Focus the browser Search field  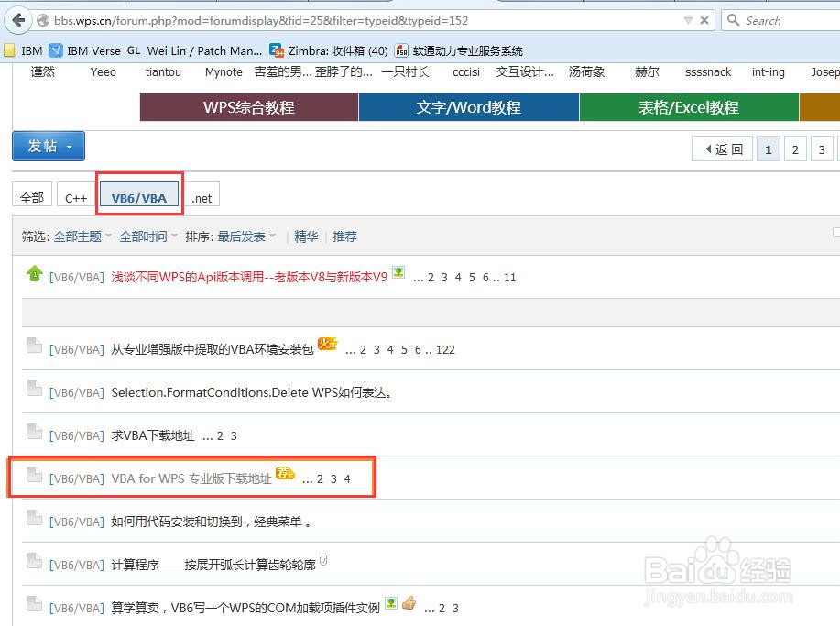782,20
